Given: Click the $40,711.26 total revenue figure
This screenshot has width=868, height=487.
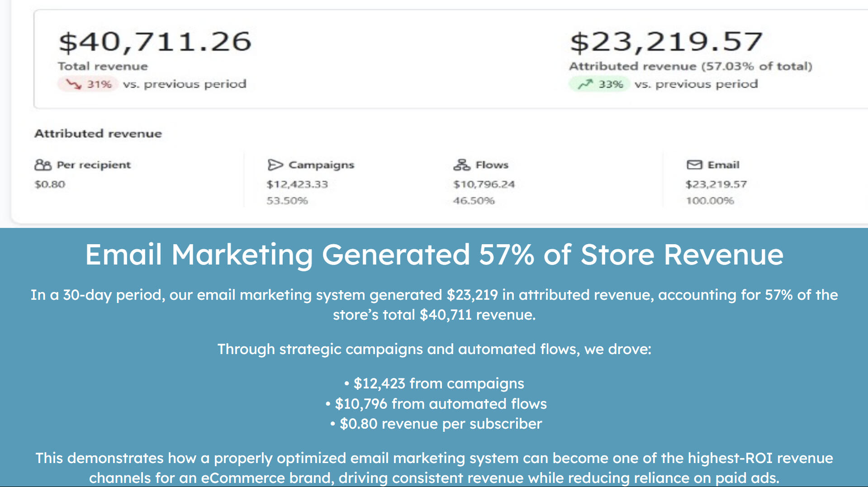Looking at the screenshot, I should pos(155,42).
